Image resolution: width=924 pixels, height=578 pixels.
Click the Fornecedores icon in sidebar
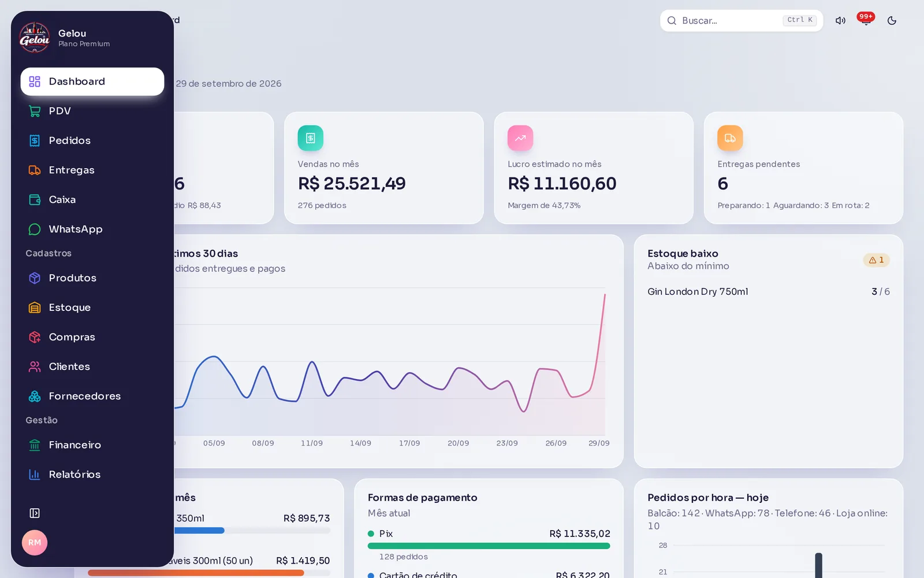point(35,396)
